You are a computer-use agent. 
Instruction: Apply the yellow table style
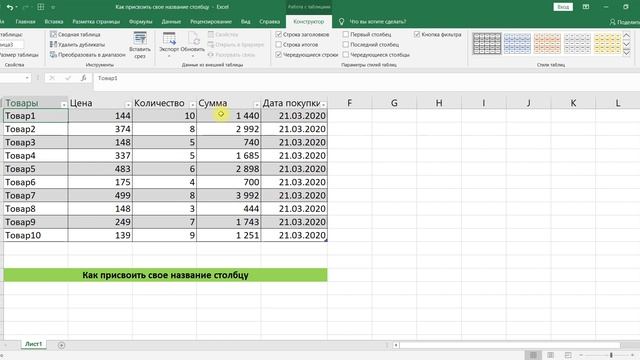[607, 43]
